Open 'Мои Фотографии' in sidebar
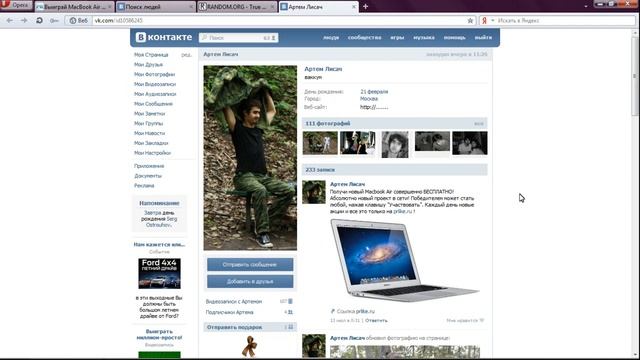The height and width of the screenshot is (360, 640). click(154, 74)
